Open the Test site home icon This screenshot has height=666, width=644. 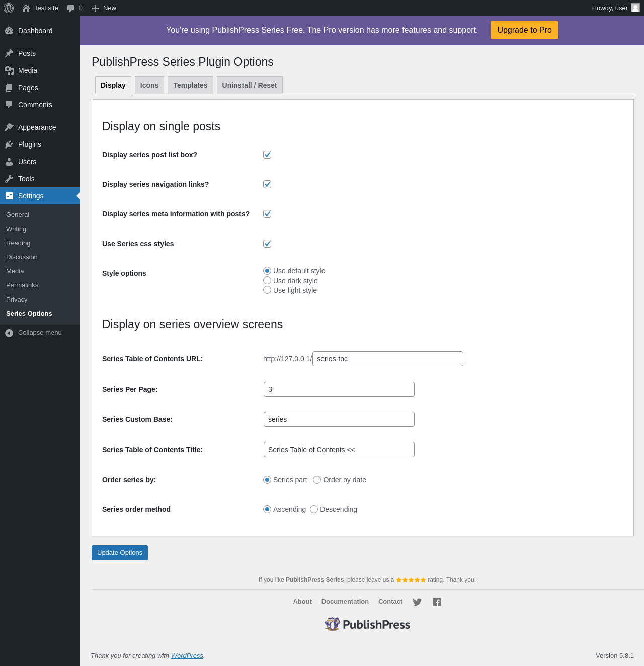pyautogui.click(x=26, y=8)
